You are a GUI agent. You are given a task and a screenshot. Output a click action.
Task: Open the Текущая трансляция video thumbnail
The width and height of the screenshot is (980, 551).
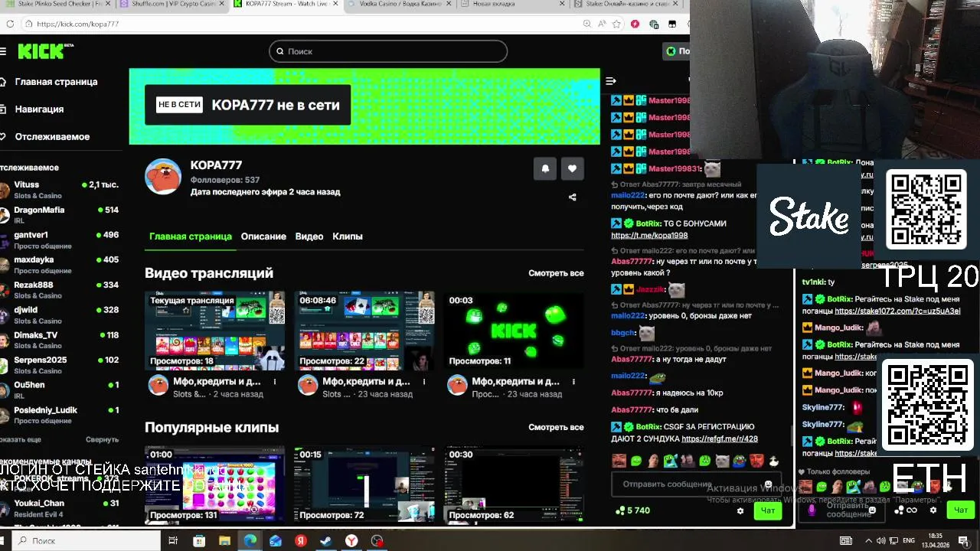(x=215, y=331)
